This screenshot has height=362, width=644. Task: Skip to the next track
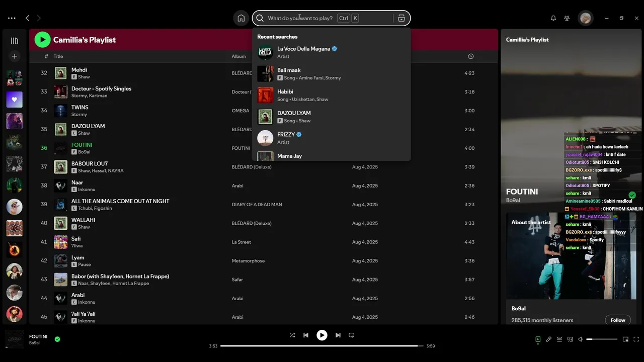pos(338,335)
